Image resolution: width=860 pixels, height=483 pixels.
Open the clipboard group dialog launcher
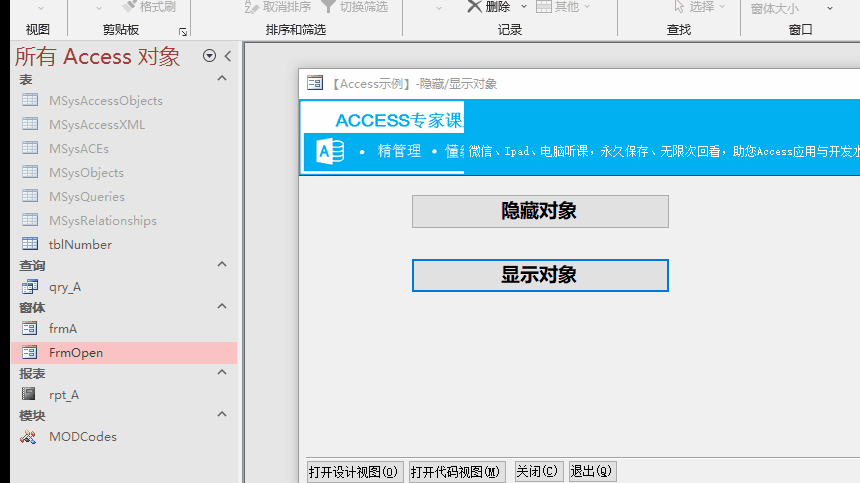183,32
